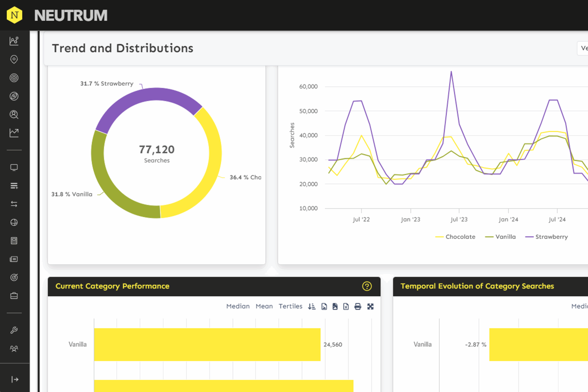Open the location pin sidebar item
The image size is (588, 392).
(x=14, y=59)
